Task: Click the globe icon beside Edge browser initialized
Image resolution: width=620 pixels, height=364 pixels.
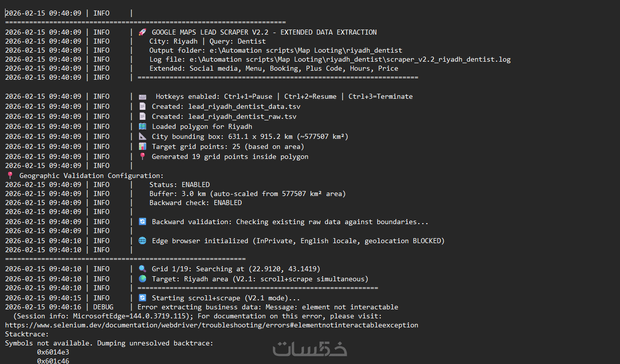Action: (142, 241)
